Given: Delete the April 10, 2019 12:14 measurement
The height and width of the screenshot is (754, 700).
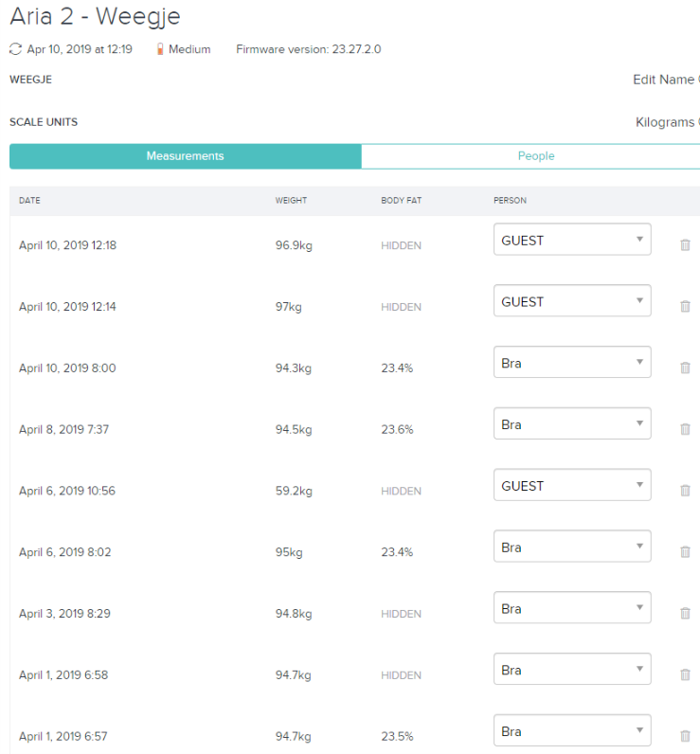Looking at the screenshot, I should (x=685, y=306).
